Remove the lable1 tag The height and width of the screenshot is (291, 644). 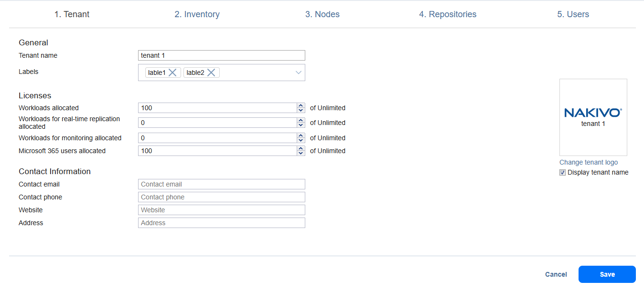173,73
